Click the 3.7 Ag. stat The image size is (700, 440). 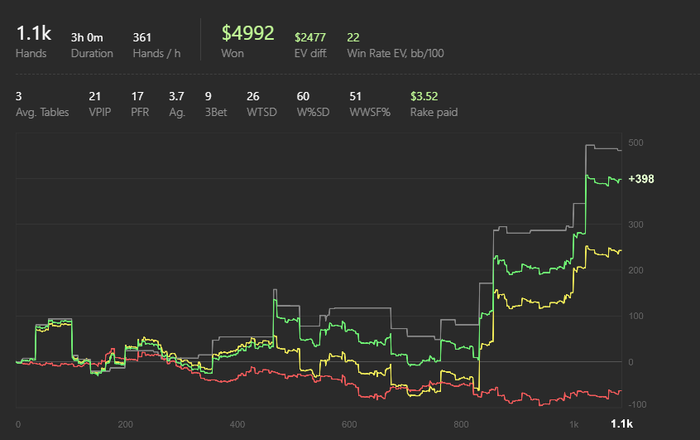coord(176,96)
